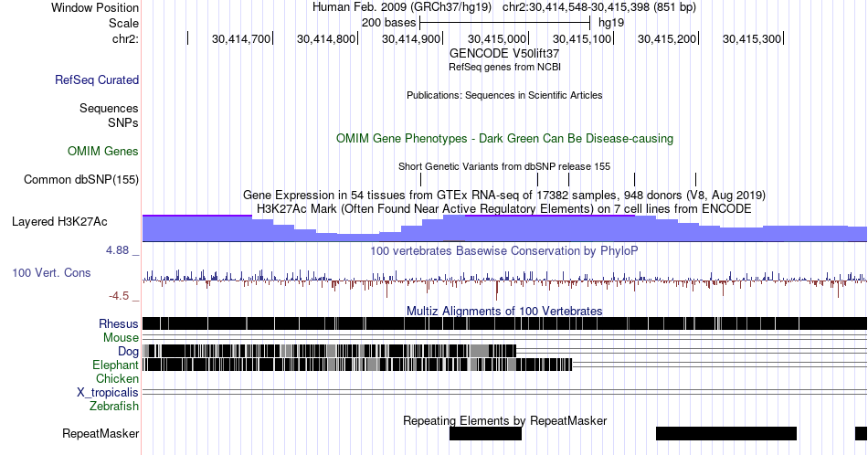
Task: Click the Zebrafish alignment label
Action: 114,406
